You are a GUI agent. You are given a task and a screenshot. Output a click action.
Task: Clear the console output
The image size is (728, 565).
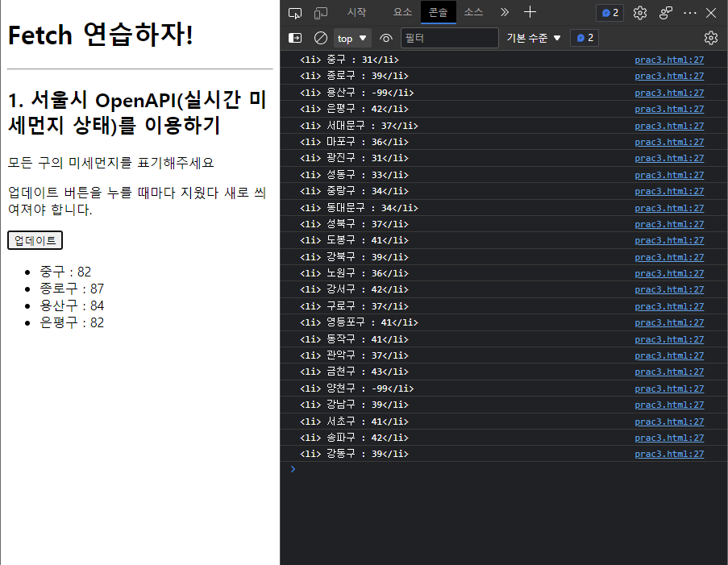click(x=320, y=38)
